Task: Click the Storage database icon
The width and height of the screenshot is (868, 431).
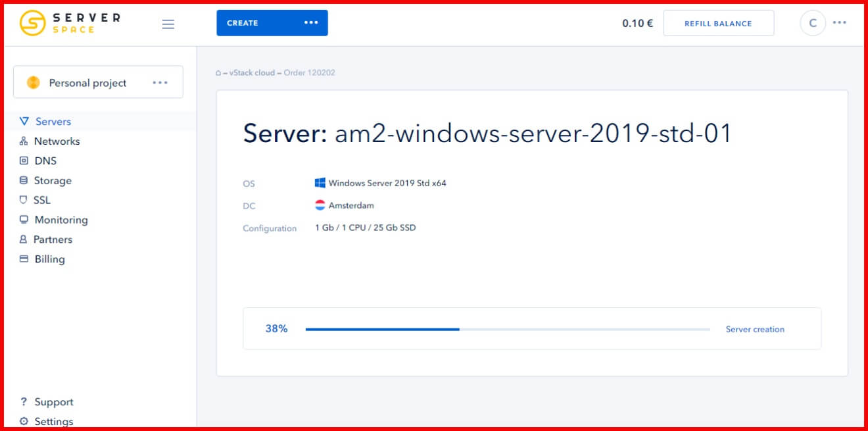Action: [x=24, y=180]
